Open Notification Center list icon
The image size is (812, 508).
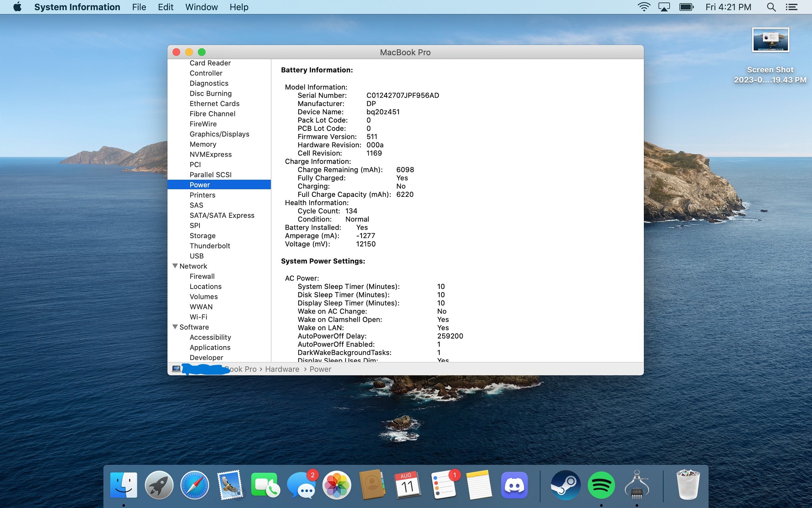[791, 7]
